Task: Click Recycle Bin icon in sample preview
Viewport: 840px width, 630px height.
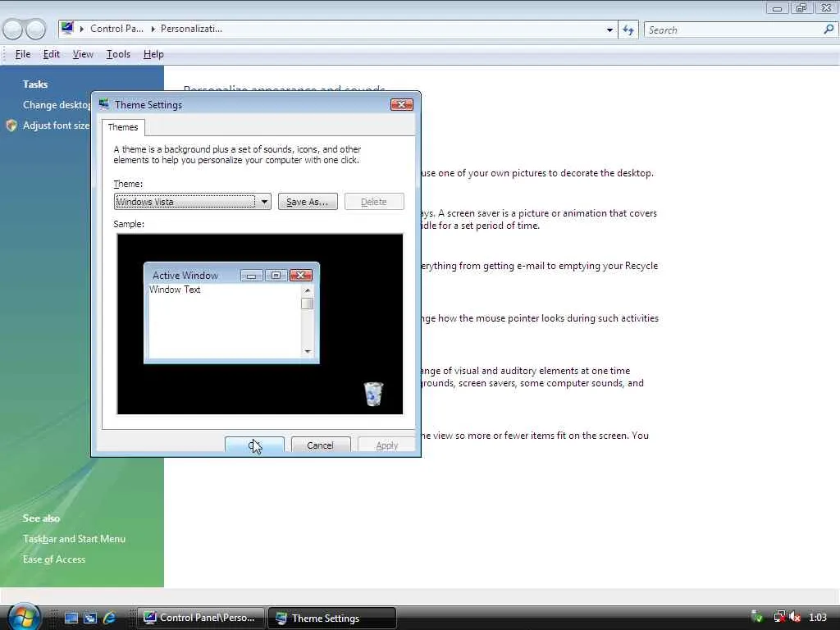Action: pos(373,394)
